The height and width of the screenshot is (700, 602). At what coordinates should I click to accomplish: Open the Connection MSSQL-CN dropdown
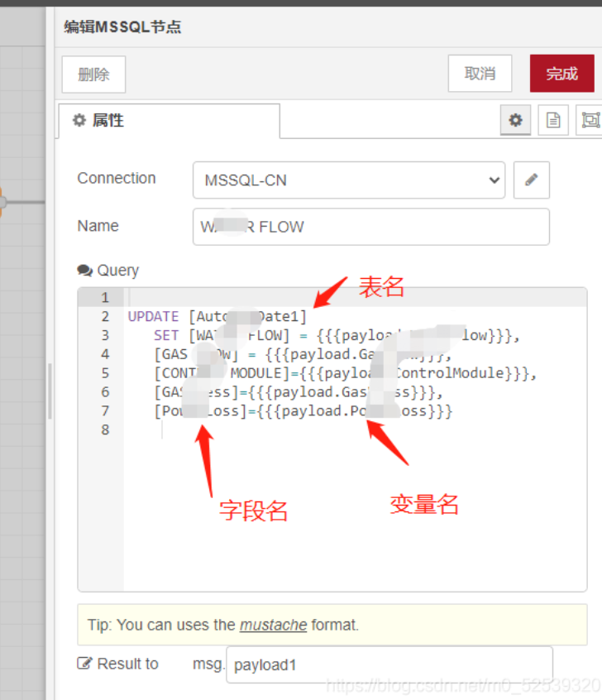[x=349, y=180]
